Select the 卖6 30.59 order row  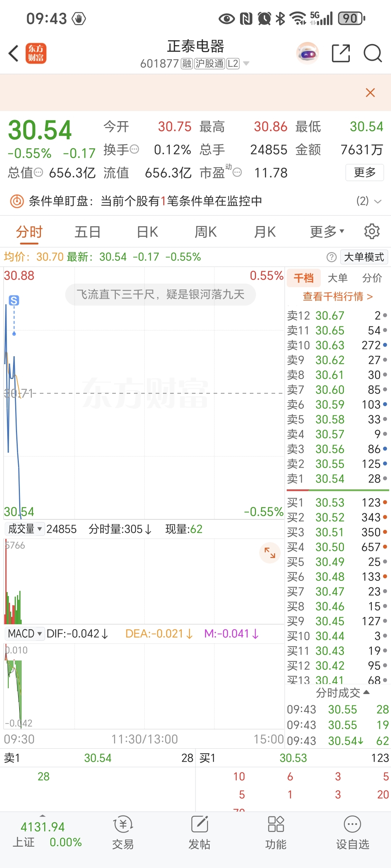pos(337,405)
